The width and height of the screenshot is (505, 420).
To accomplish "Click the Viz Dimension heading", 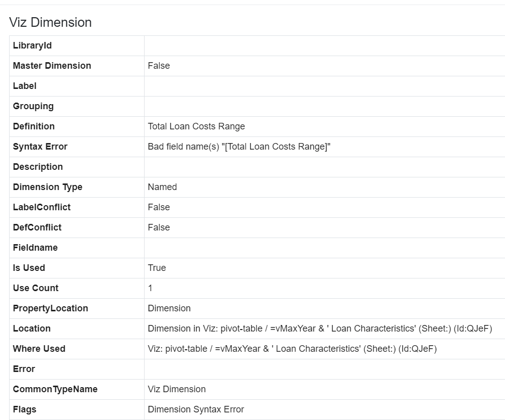I will (51, 22).
